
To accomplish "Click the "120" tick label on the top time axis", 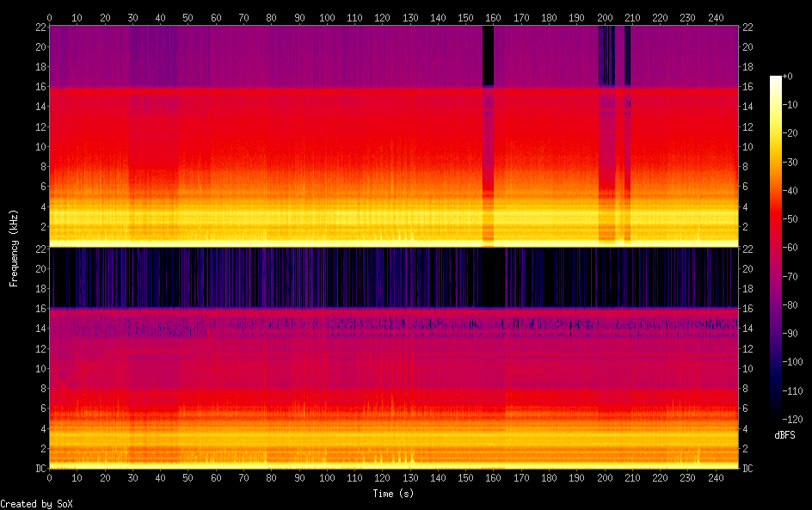I will pyautogui.click(x=382, y=17).
